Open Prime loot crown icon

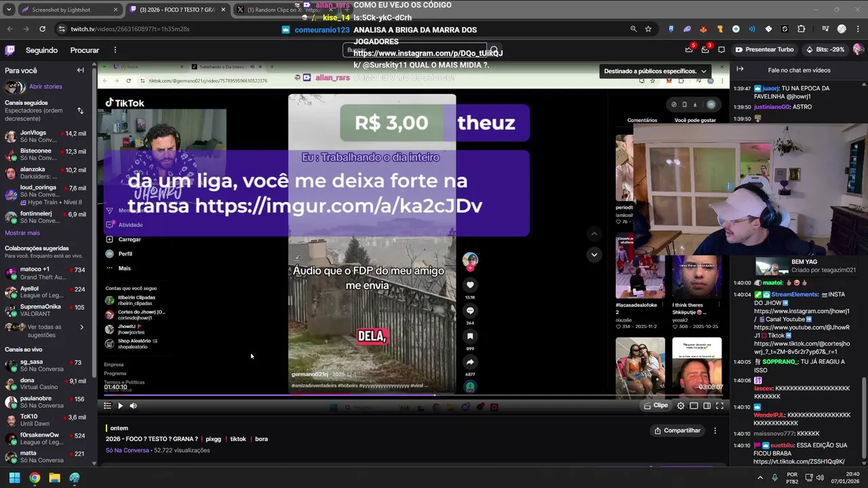pos(689,49)
